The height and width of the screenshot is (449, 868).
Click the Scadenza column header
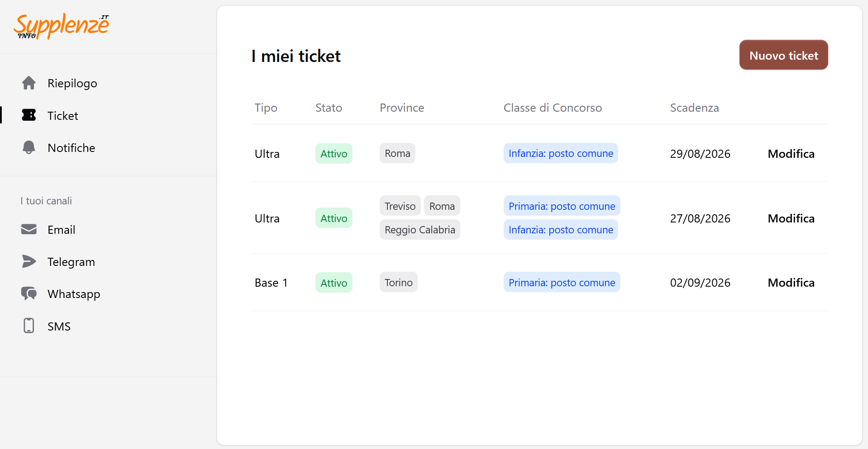[695, 108]
